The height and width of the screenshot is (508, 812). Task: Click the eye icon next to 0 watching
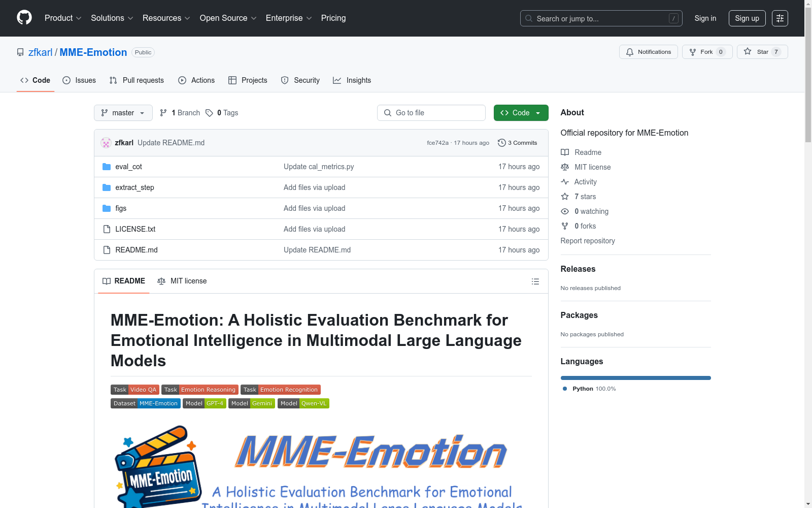565,211
